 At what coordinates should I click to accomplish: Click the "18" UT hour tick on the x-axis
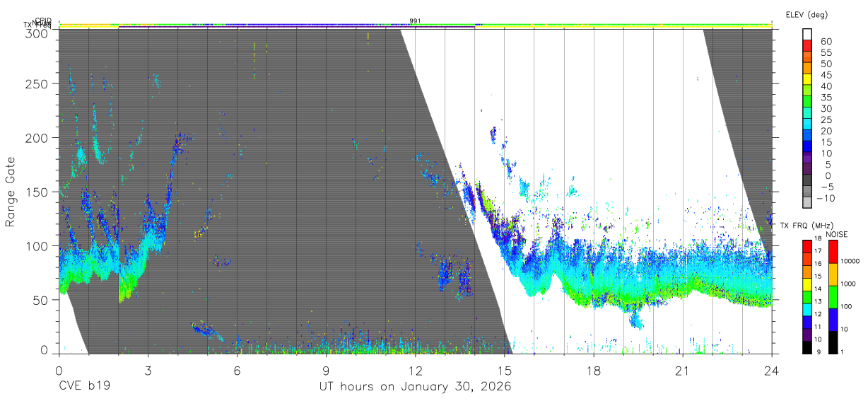click(594, 370)
